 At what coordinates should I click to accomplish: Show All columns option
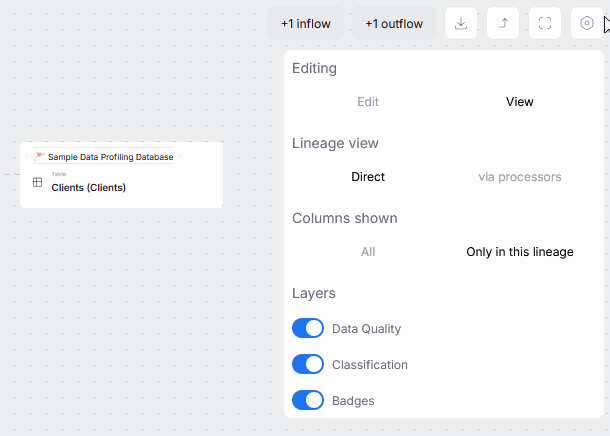368,252
